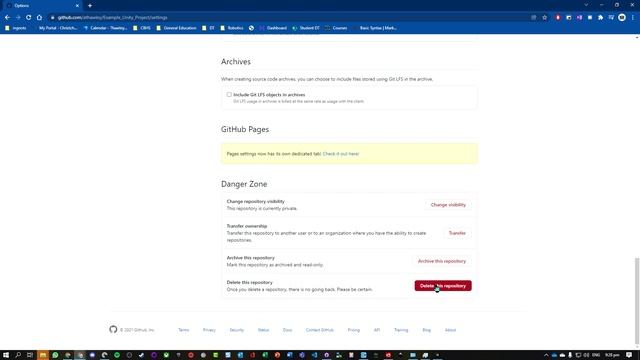Open a new browser tab

click(90, 6)
